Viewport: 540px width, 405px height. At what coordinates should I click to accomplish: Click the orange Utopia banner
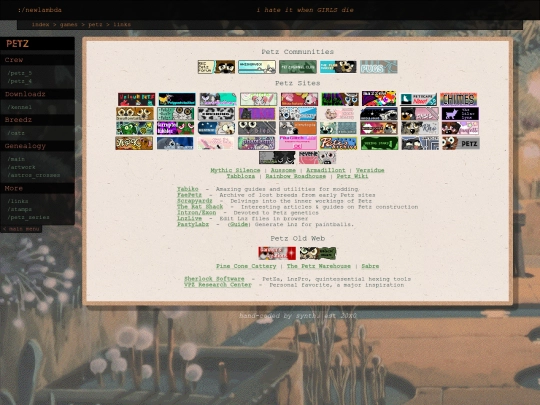click(298, 128)
